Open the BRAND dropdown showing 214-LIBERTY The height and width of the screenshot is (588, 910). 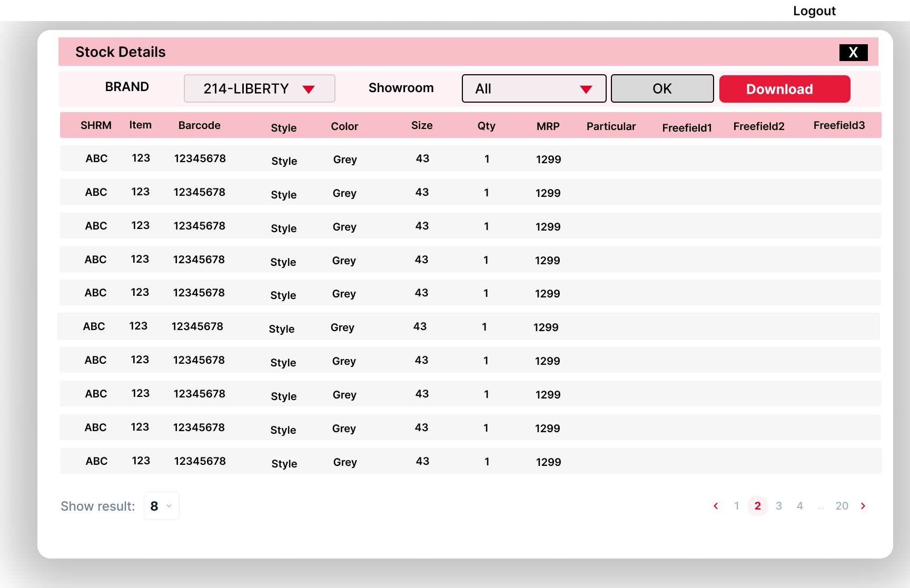pos(259,88)
